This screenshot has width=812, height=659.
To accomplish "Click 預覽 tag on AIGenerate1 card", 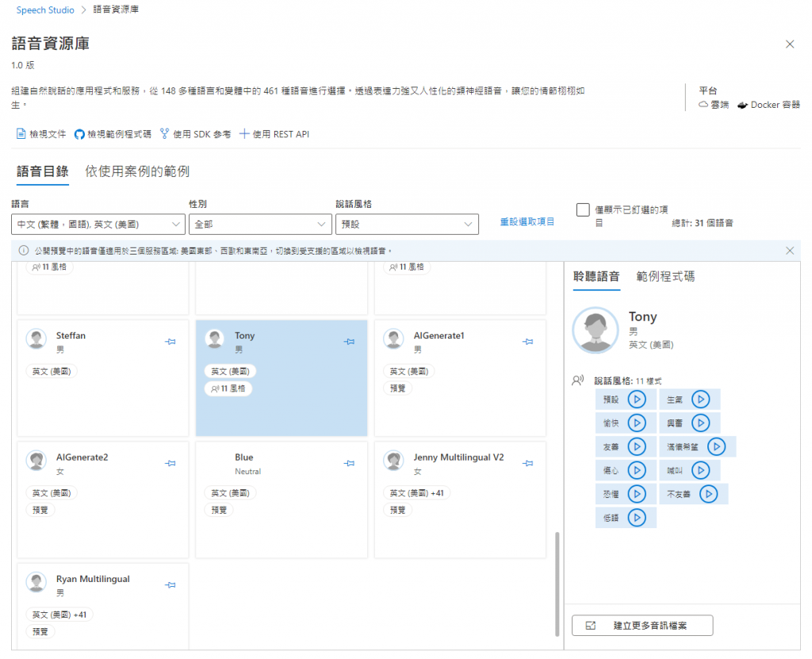I will (x=398, y=389).
